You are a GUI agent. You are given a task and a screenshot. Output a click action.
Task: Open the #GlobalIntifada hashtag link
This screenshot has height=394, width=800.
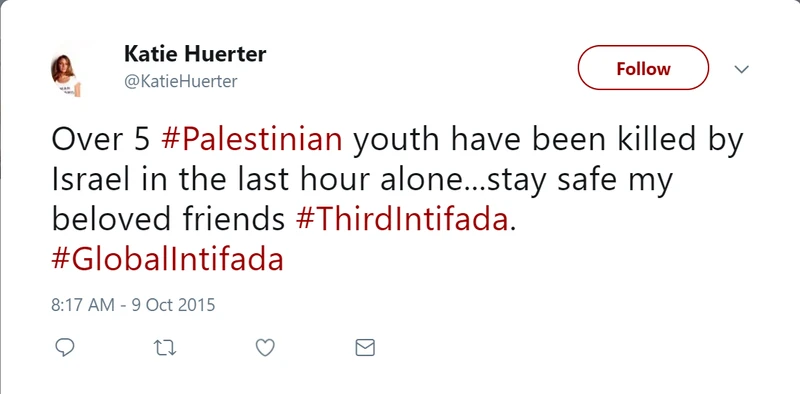[x=167, y=259]
